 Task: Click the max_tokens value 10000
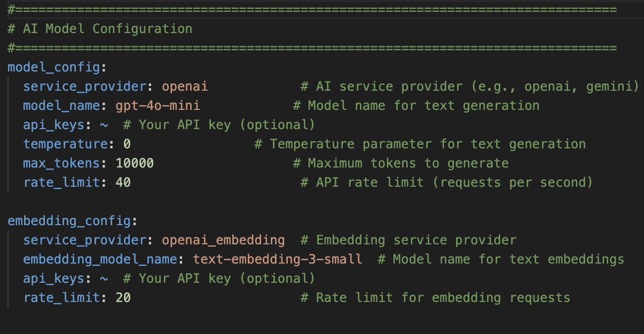pos(135,163)
